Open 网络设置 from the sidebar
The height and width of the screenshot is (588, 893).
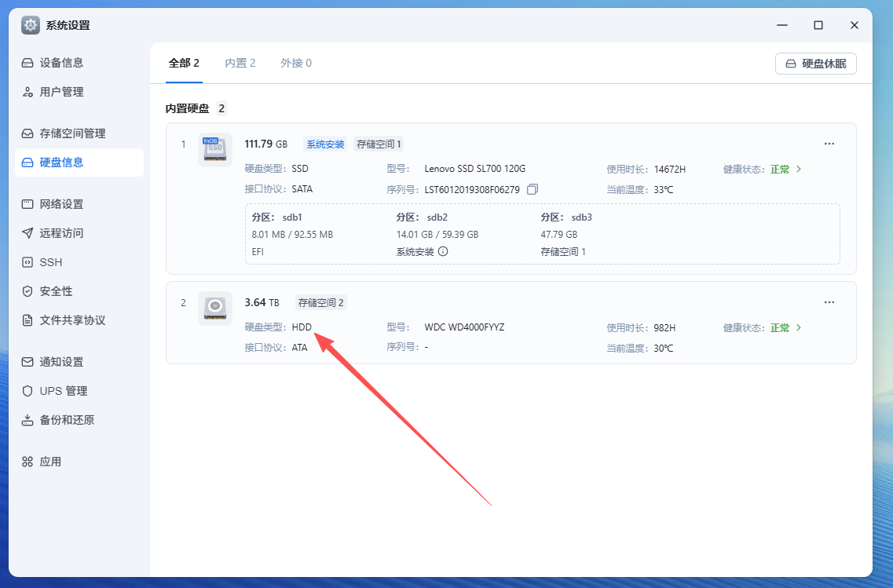[x=79, y=204]
